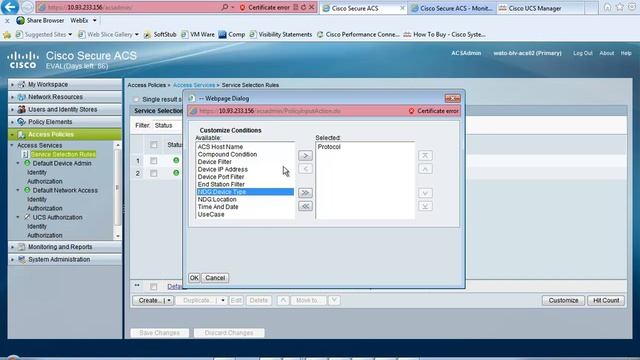Open the Duplicate button dropdown arrow
The image size is (640, 360).
(223, 300)
